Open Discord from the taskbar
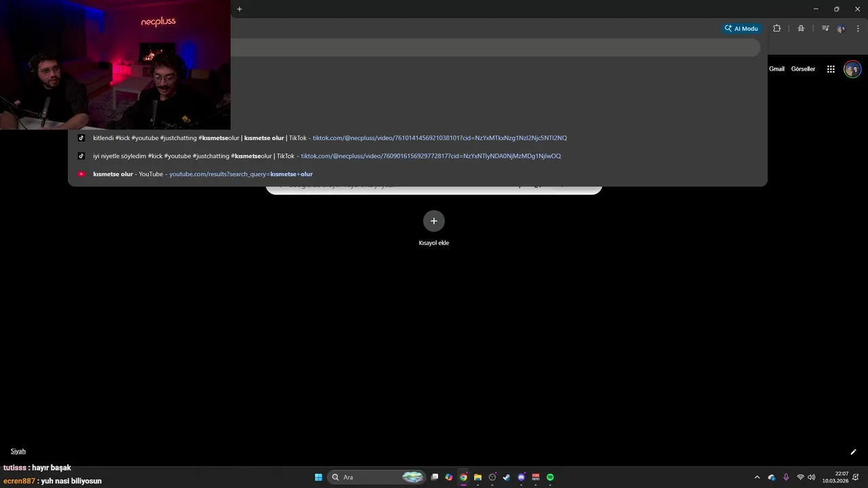This screenshot has width=868, height=488. (x=521, y=477)
